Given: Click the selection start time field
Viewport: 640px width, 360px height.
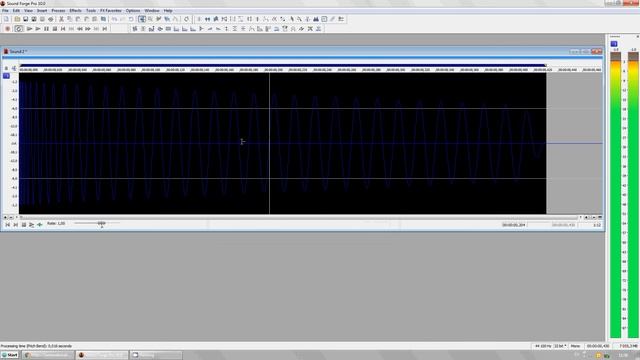Looking at the screenshot, I should coord(513,225).
